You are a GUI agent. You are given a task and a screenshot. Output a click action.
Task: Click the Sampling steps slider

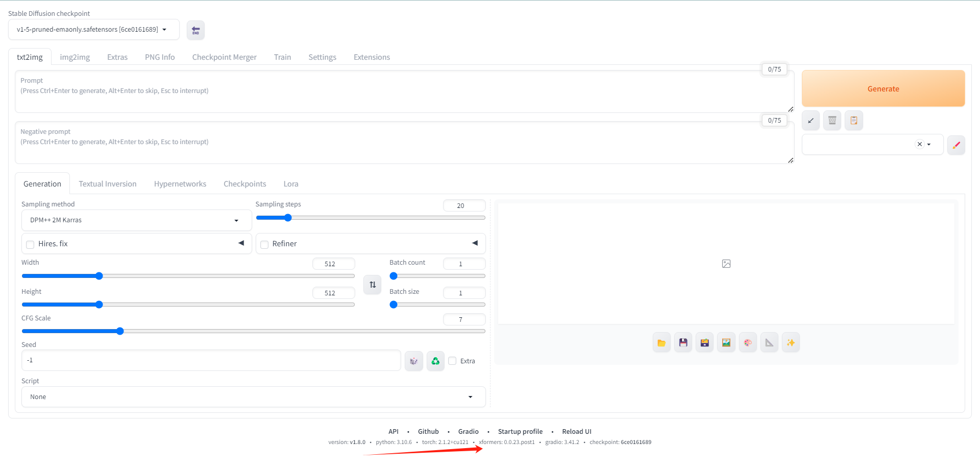click(x=371, y=218)
